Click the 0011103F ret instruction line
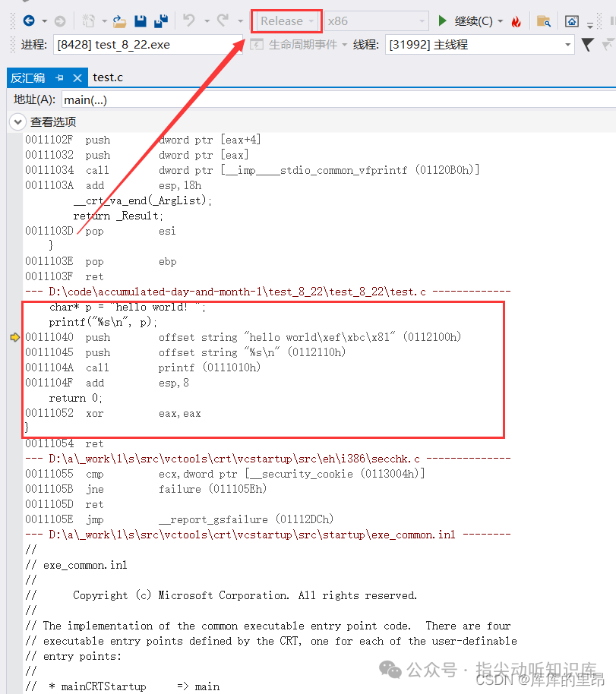Screen dimensions: 616x694 (x=65, y=276)
